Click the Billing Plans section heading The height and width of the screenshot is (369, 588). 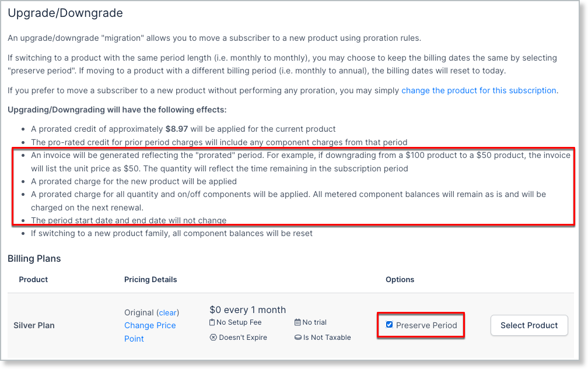coord(34,258)
